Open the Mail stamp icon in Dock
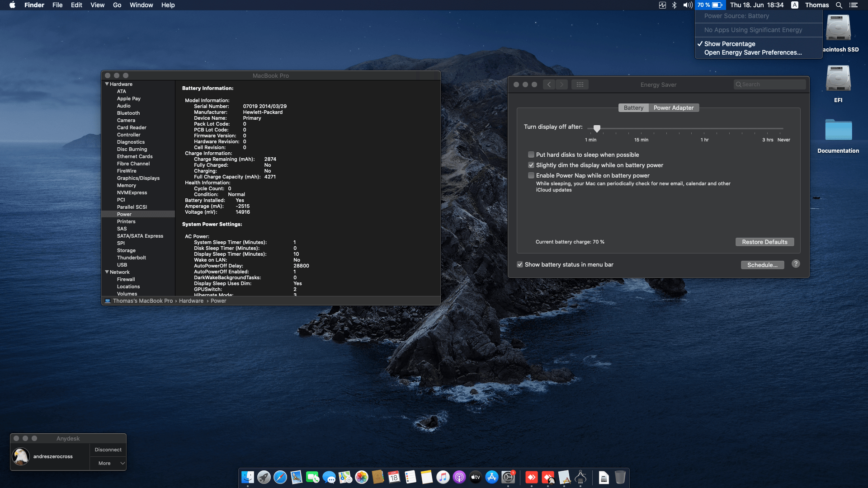Viewport: 868px width, 488px height. click(297, 477)
